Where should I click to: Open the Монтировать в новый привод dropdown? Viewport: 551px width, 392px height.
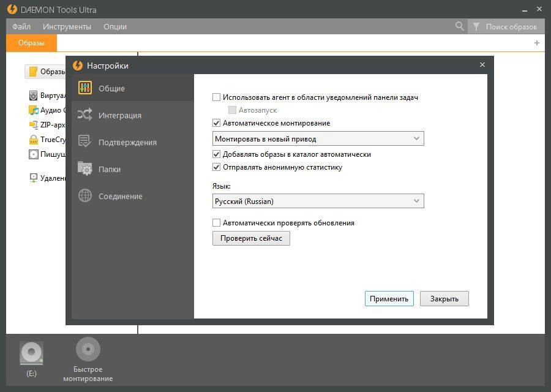coord(318,138)
